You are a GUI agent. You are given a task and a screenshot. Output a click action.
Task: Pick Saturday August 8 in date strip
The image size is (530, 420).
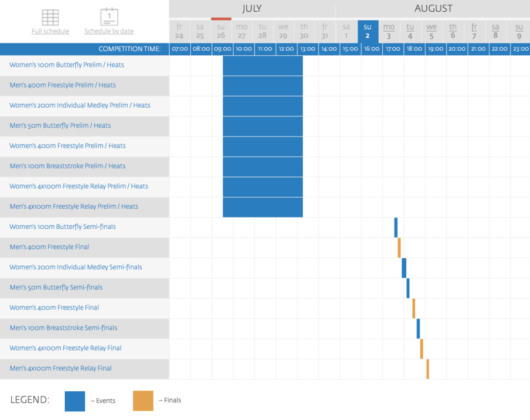pyautogui.click(x=495, y=31)
